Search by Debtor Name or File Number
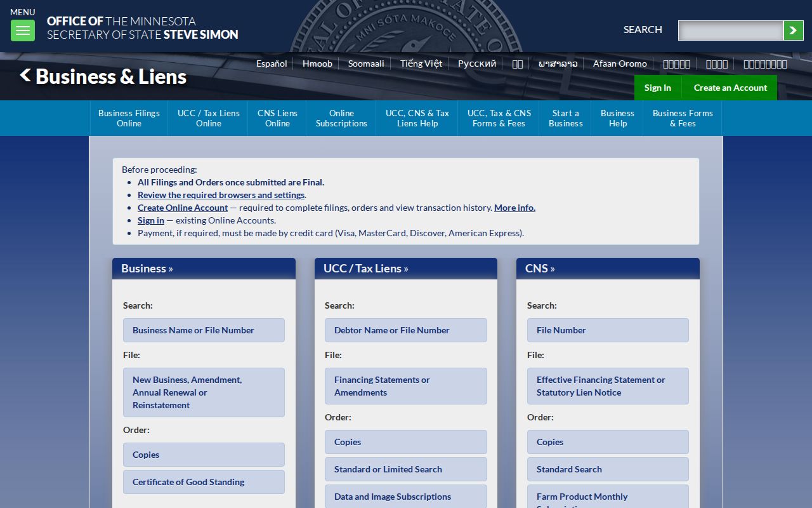812x508 pixels. tap(406, 330)
